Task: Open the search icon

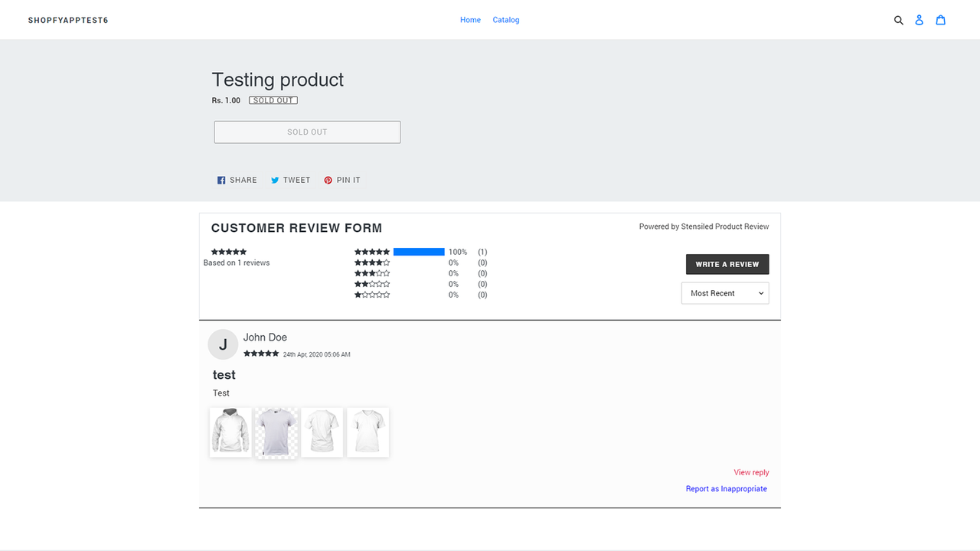Action: coord(899,20)
